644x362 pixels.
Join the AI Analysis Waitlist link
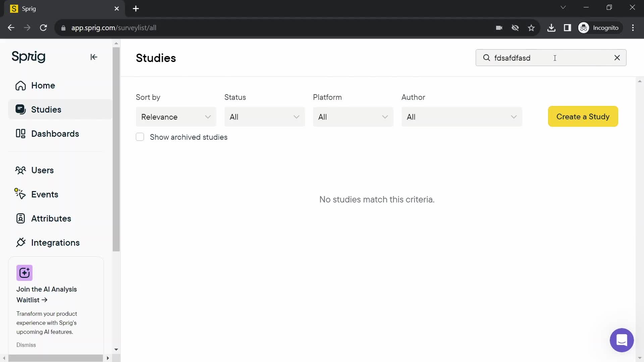point(46,294)
